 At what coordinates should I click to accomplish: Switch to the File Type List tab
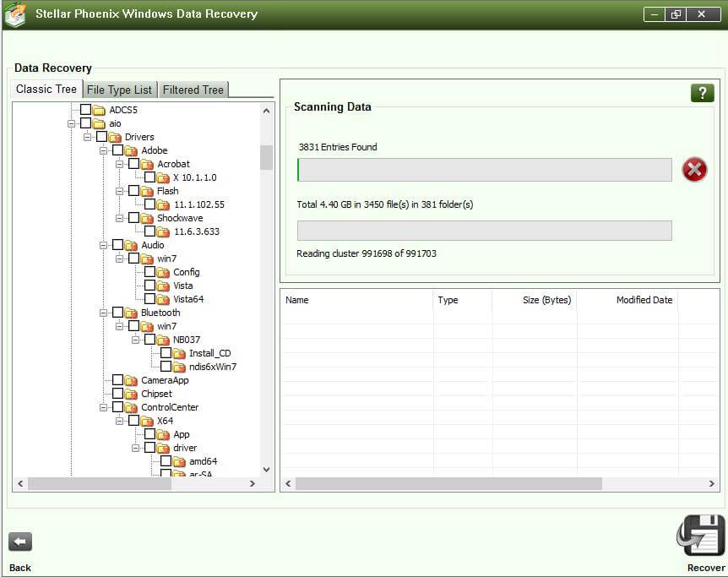(119, 90)
